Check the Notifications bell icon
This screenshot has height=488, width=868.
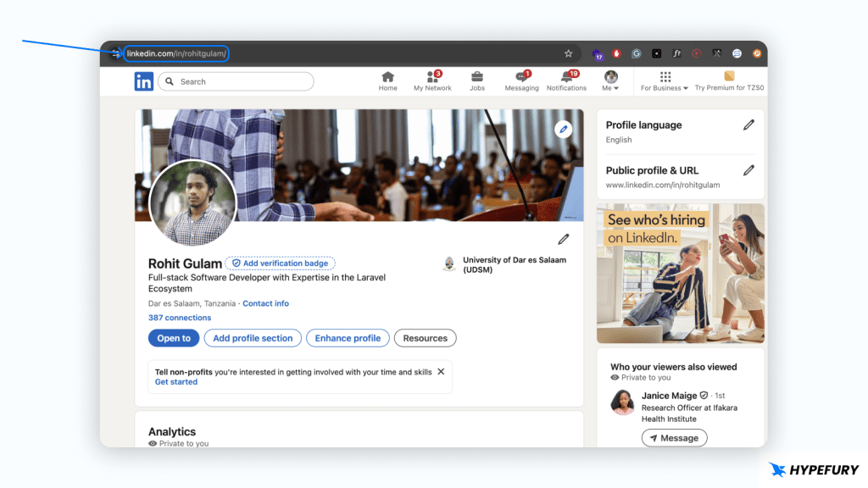click(x=566, y=77)
